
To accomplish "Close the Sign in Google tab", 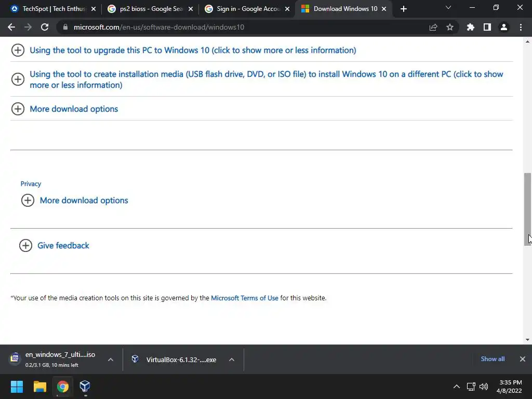I will 287,9.
